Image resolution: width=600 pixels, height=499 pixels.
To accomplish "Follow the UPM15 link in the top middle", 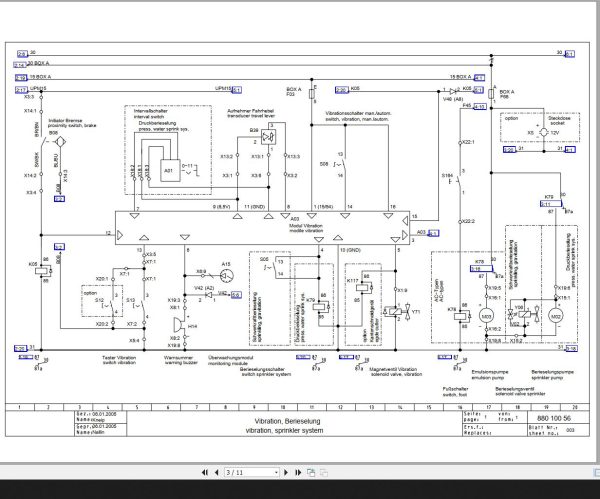I will click(x=237, y=90).
